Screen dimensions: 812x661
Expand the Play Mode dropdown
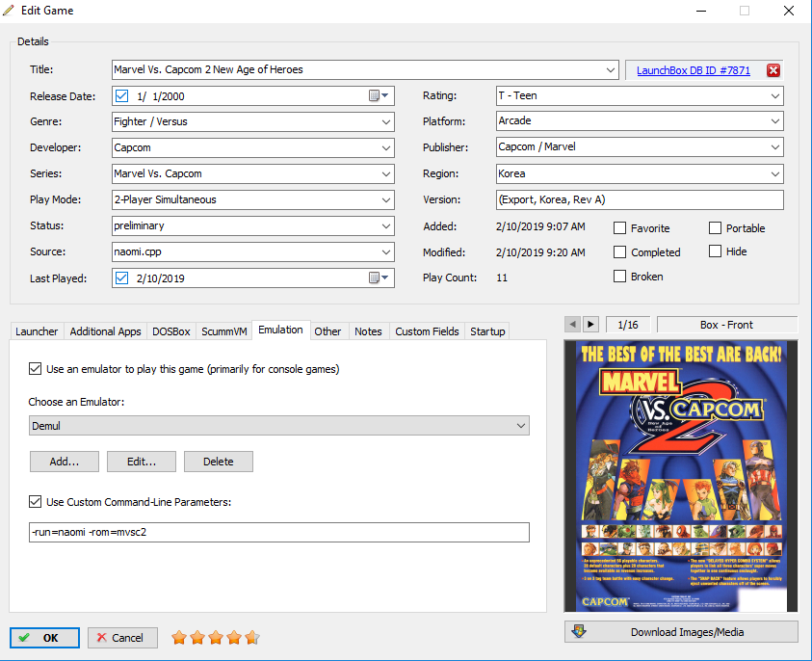pos(386,199)
